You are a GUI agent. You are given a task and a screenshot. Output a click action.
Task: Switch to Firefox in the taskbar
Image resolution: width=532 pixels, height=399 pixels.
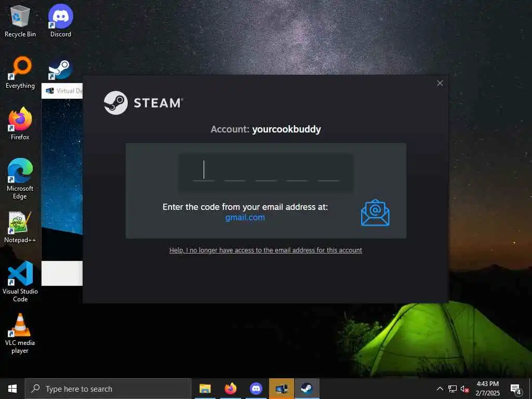click(x=230, y=389)
